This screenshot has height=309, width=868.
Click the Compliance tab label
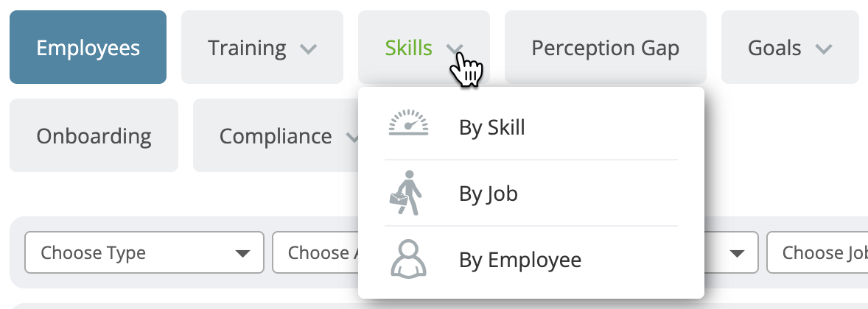276,137
